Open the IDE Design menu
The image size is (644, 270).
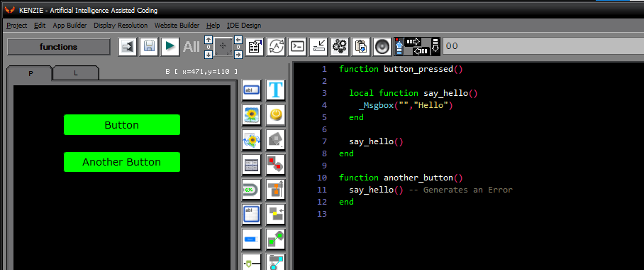(244, 26)
